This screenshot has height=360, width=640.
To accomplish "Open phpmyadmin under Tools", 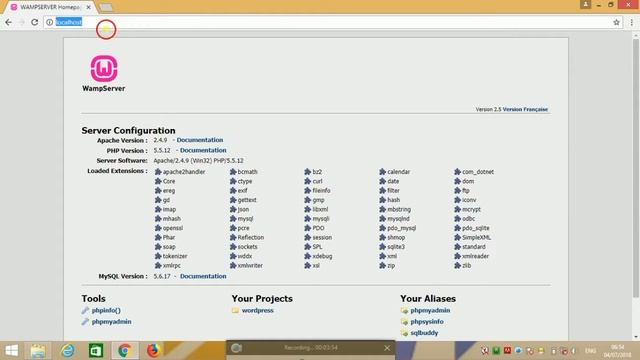I will pos(111,322).
